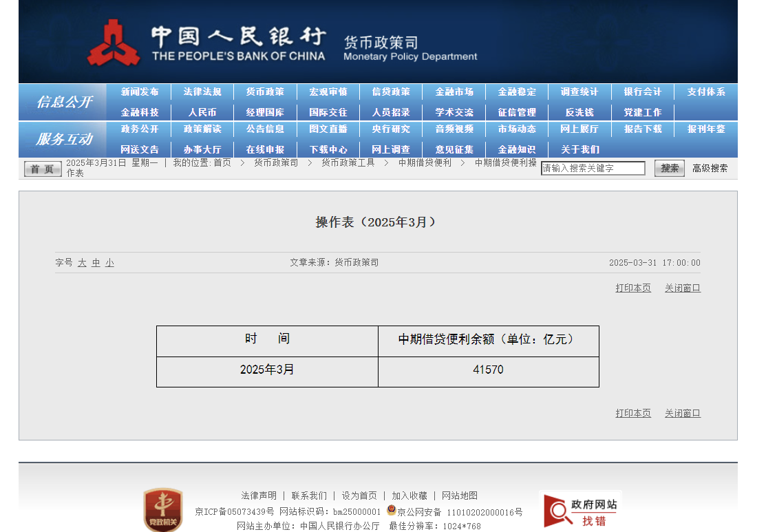
Task: Open the 政府网站找错 error report icon
Action: [580, 510]
